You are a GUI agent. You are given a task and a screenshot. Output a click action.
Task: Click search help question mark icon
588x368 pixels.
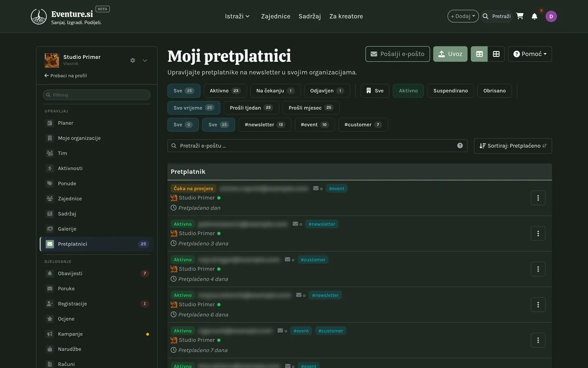460,146
